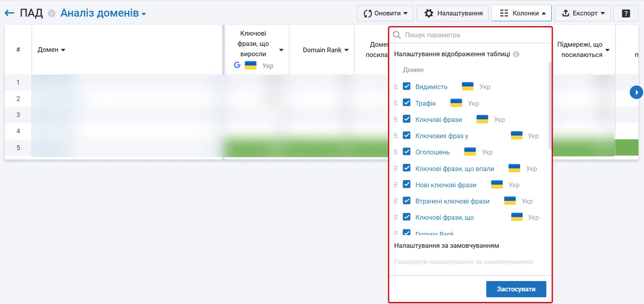Screen dimensions: 644x304
Task: Open the Налаштування settings button
Action: click(x=453, y=13)
